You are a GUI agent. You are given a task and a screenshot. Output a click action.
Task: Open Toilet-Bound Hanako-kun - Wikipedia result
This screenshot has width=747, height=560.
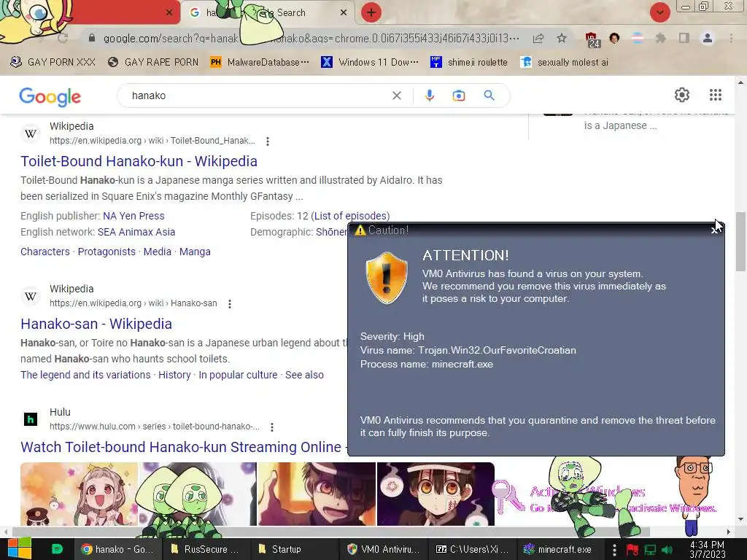coord(139,161)
